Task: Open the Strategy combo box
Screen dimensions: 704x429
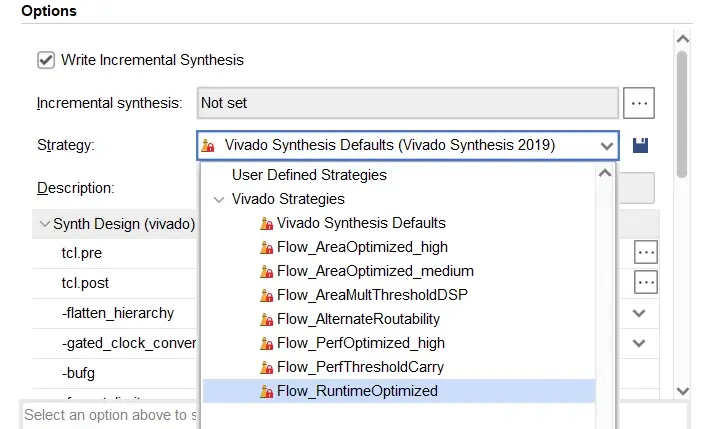Action: pyautogui.click(x=408, y=146)
